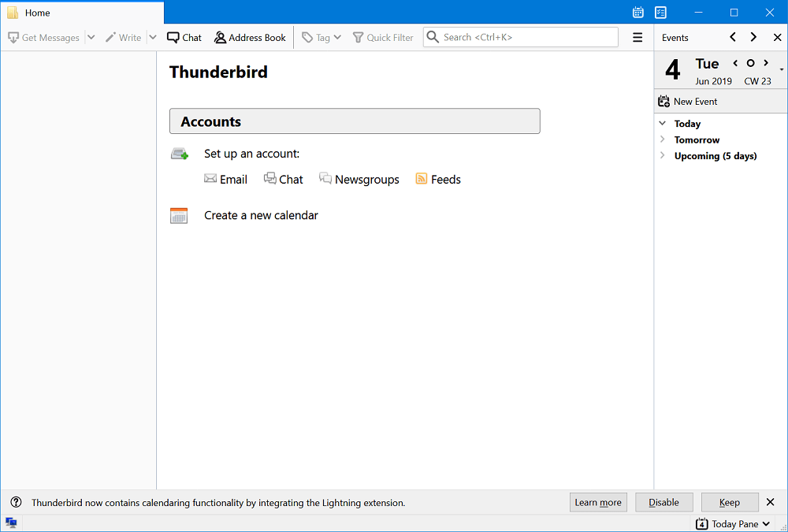Set up a Feeds account
Image resolution: width=788 pixels, height=532 pixels.
437,180
